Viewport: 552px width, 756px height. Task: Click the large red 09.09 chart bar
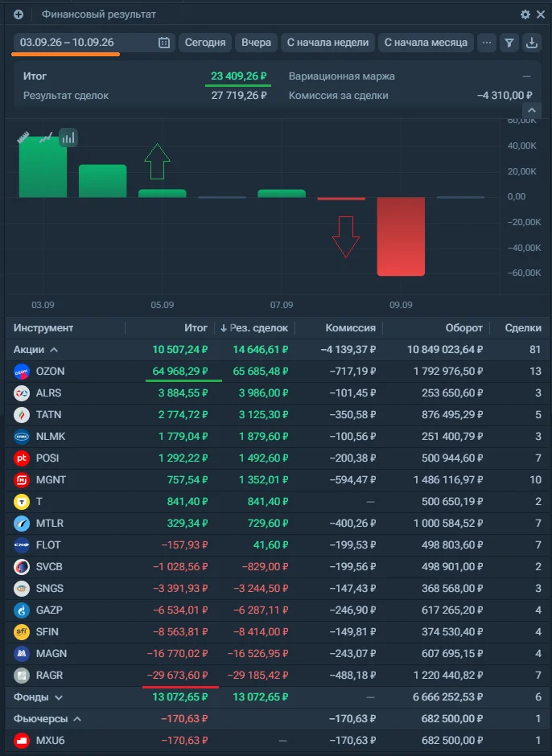401,236
